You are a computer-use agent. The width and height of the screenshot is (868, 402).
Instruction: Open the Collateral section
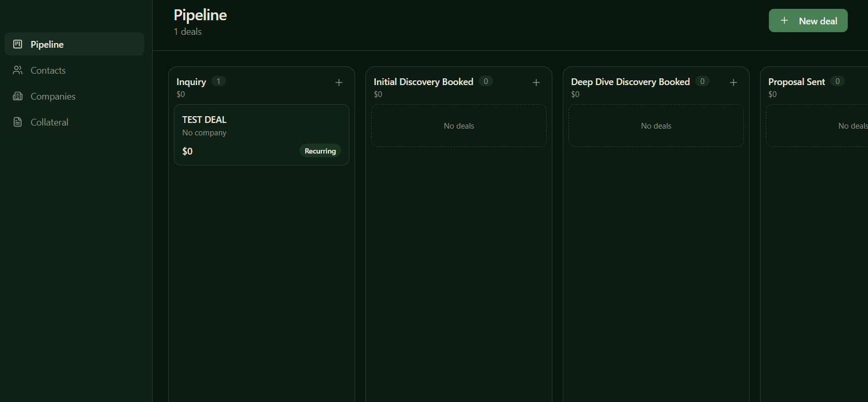[75, 122]
